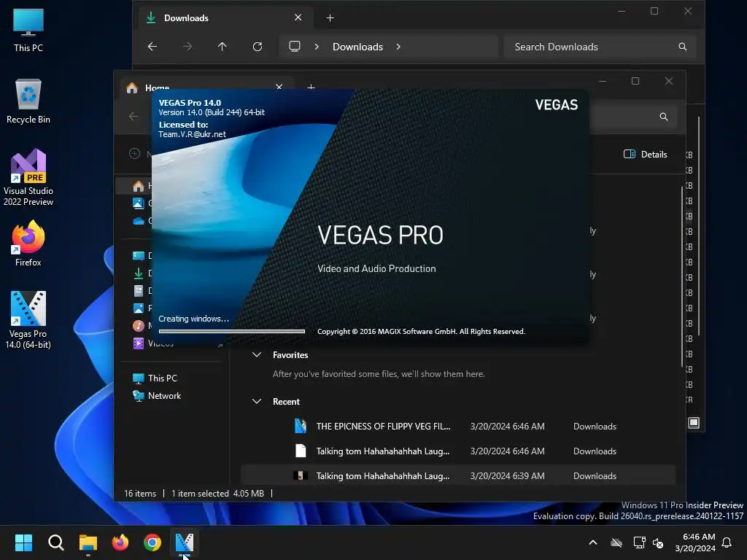
Task: Click the PC icon in Downloads address bar
Action: click(295, 47)
